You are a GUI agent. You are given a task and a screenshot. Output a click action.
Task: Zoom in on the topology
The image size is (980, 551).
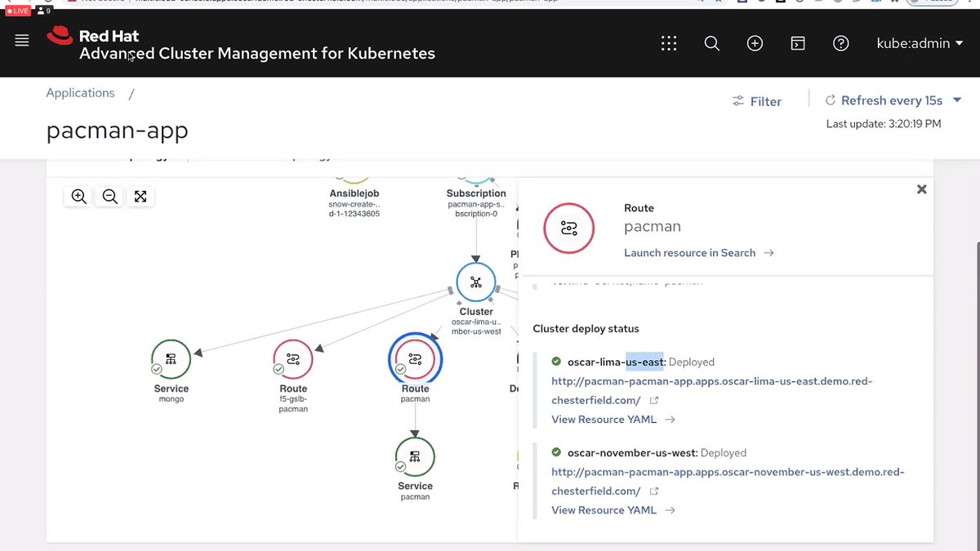coord(79,196)
